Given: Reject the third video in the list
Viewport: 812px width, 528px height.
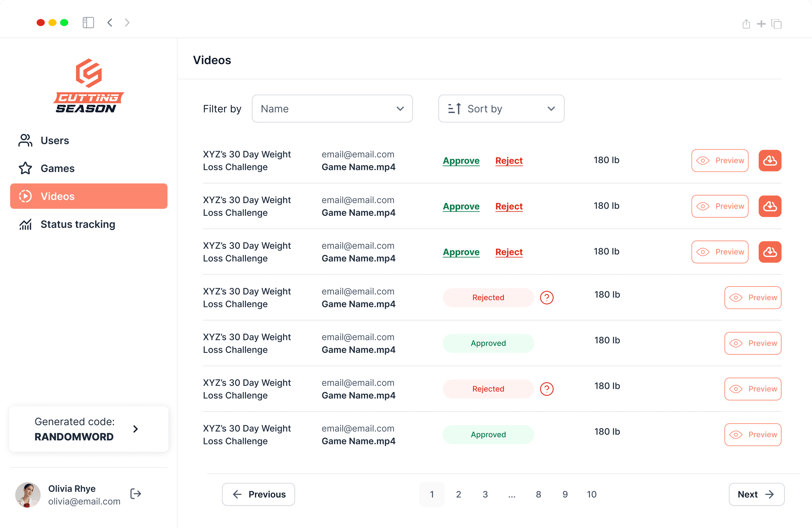Looking at the screenshot, I should point(509,252).
